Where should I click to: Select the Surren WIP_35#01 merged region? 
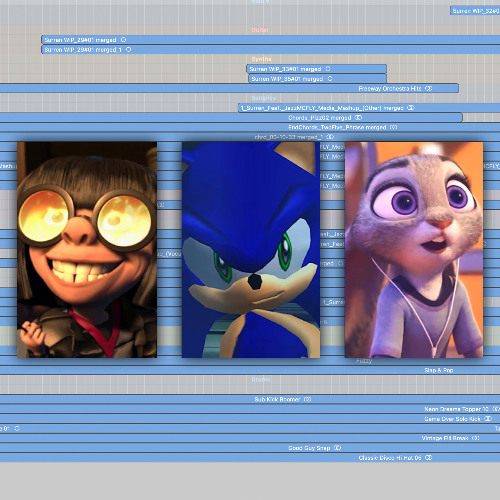(x=317, y=79)
